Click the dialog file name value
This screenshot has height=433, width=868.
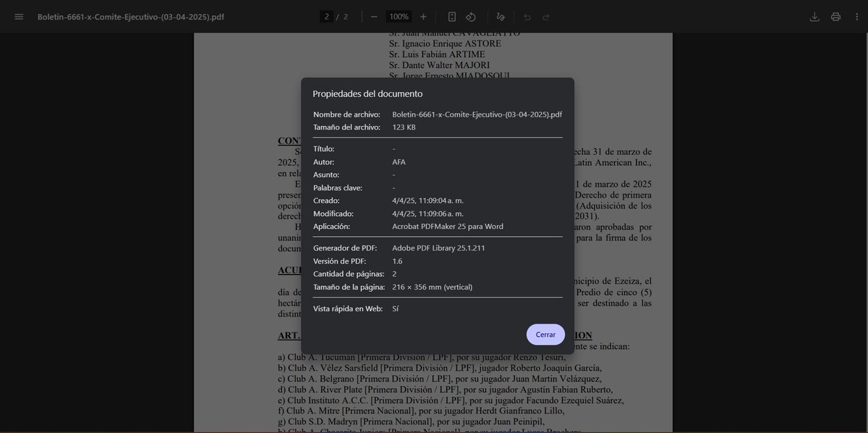(x=477, y=114)
